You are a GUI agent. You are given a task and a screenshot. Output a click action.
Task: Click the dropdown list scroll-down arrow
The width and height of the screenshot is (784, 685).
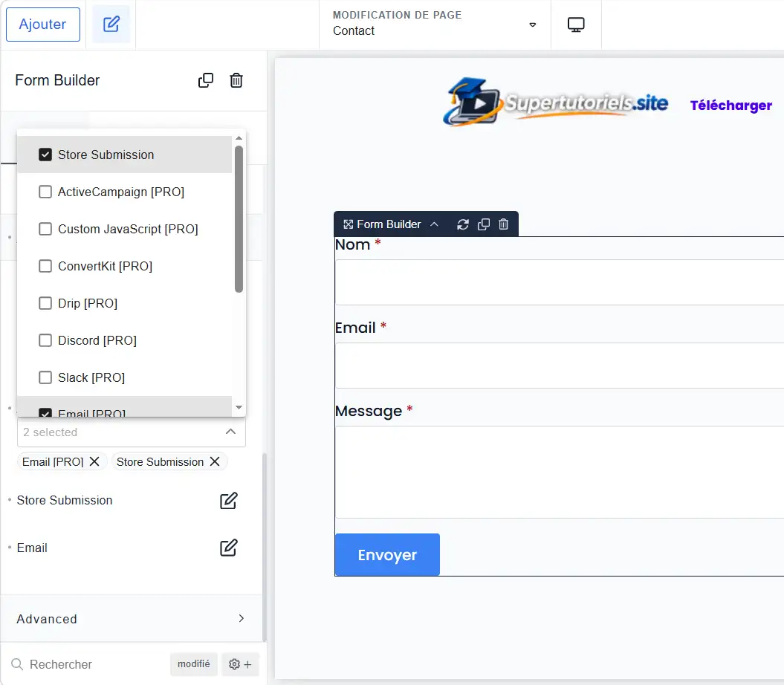coord(239,407)
